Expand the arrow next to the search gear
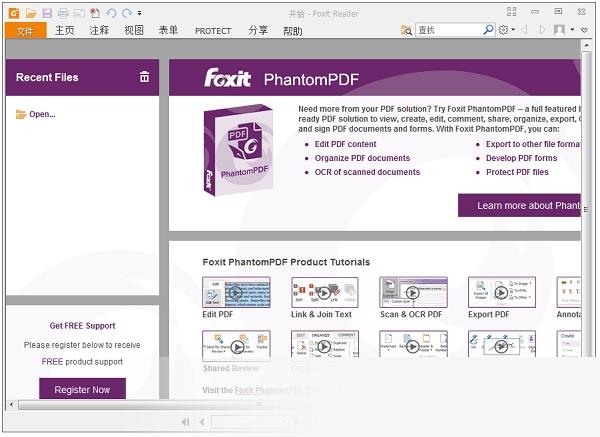Image resolution: width=600 pixels, height=437 pixels. [513, 29]
